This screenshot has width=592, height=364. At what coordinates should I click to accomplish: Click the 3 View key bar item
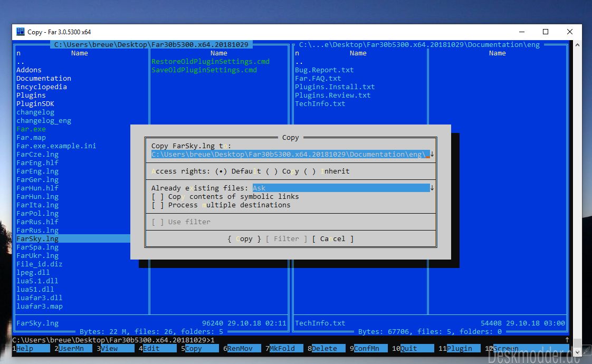click(x=116, y=349)
